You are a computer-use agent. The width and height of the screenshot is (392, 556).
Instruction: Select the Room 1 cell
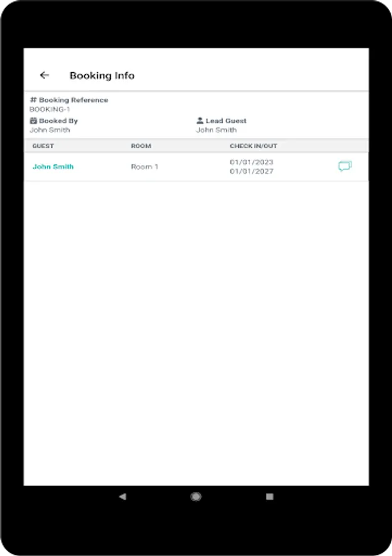(x=144, y=167)
